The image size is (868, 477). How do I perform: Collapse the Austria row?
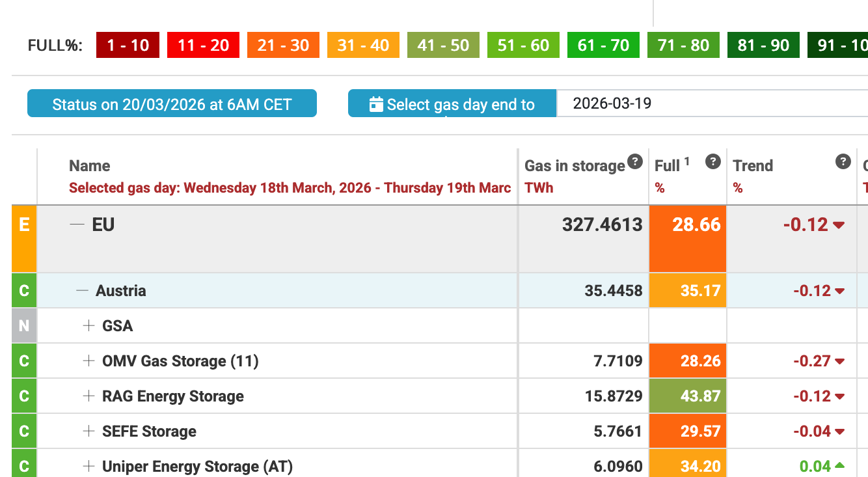pos(82,291)
